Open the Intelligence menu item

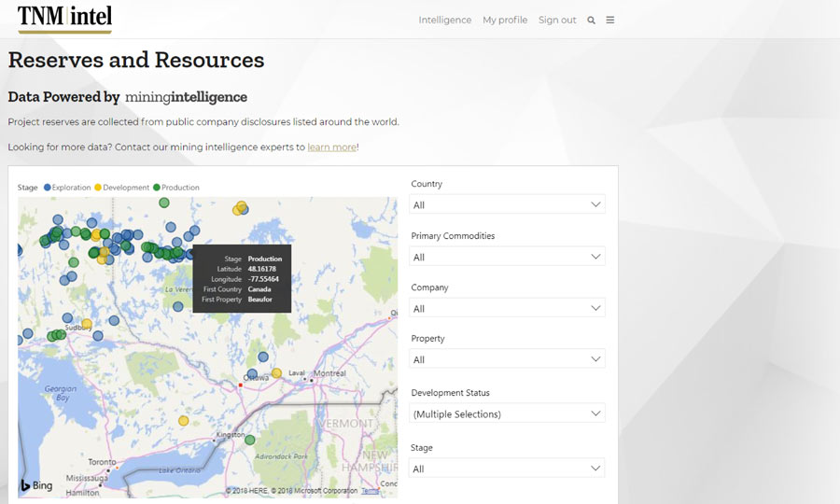pos(444,20)
